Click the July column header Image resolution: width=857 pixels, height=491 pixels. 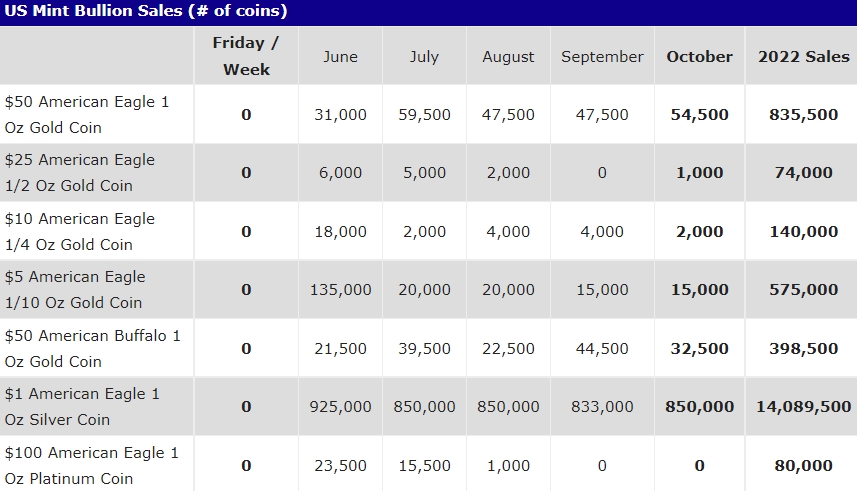click(x=424, y=57)
